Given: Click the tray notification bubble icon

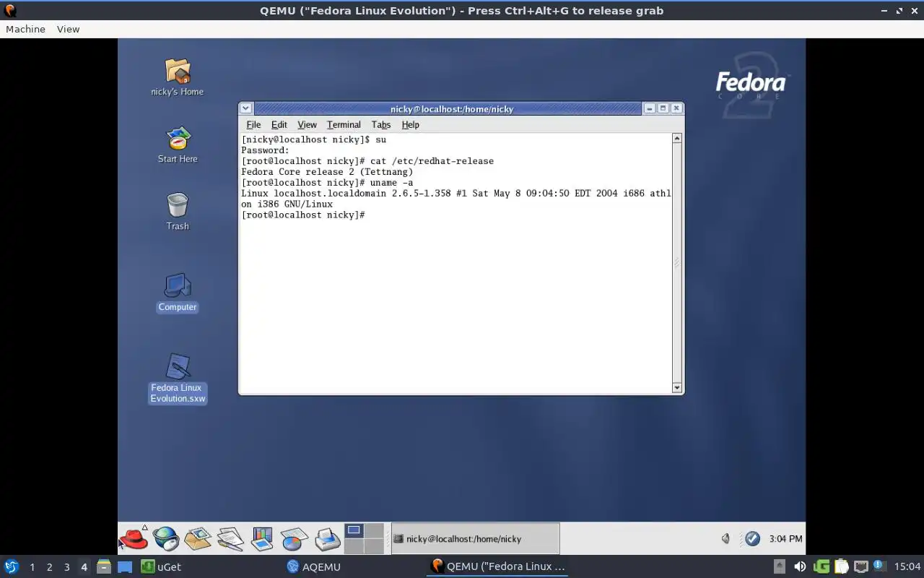Looking at the screenshot, I should click(x=879, y=566).
